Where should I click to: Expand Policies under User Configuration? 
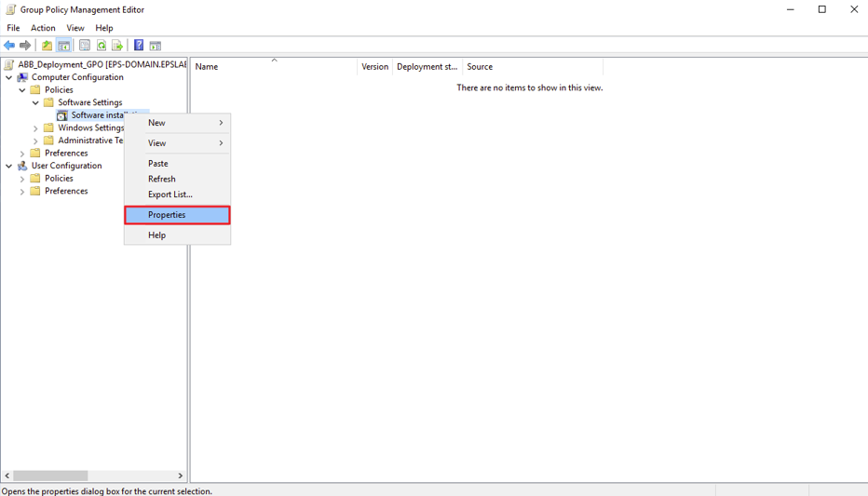pos(22,179)
